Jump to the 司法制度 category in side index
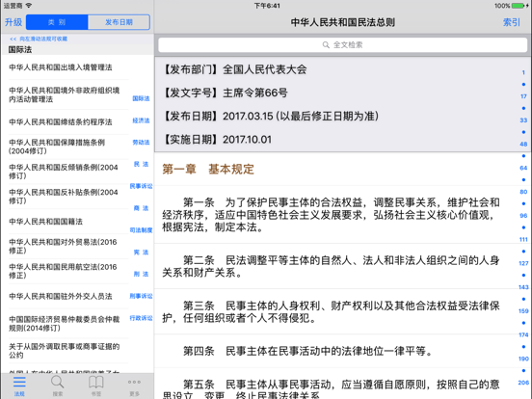532x399 pixels. coord(141,230)
